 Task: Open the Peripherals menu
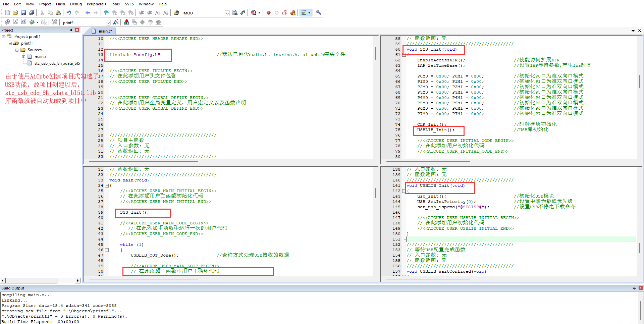(x=96, y=4)
